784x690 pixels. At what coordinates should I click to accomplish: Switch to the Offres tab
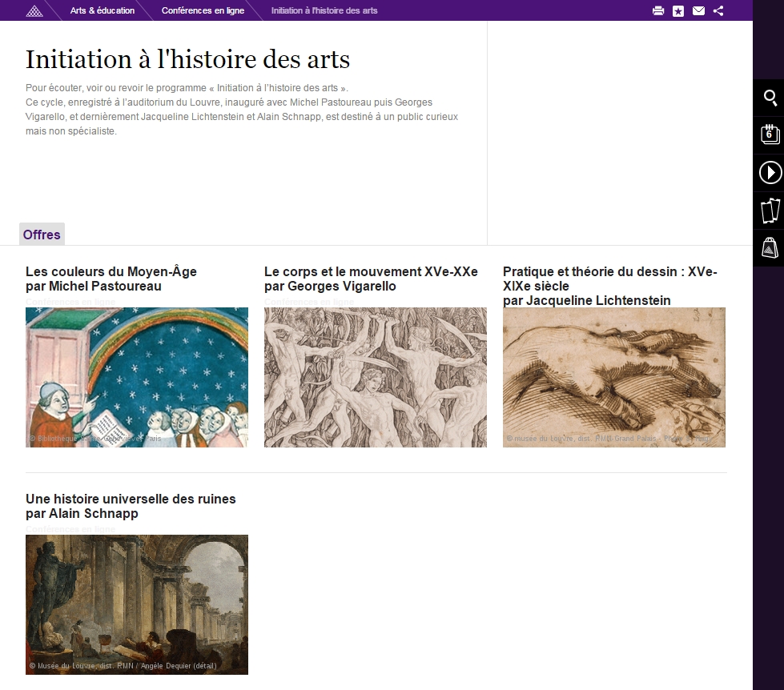42,235
